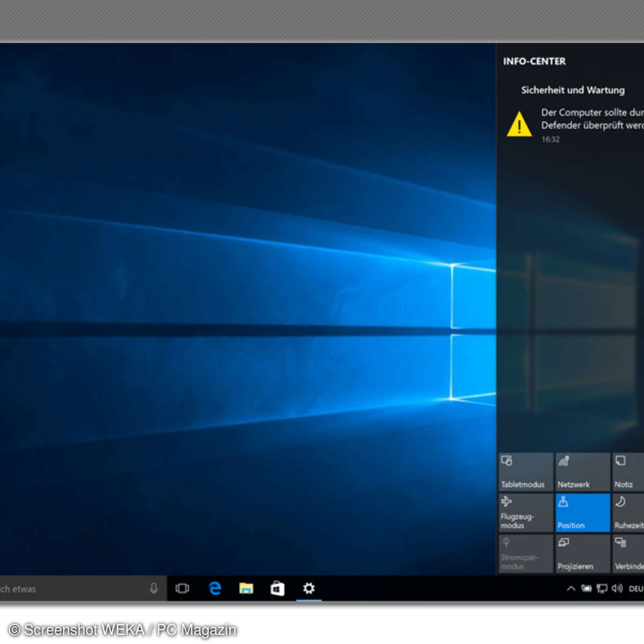
Task: Open the Notiz quick action
Action: point(628,472)
